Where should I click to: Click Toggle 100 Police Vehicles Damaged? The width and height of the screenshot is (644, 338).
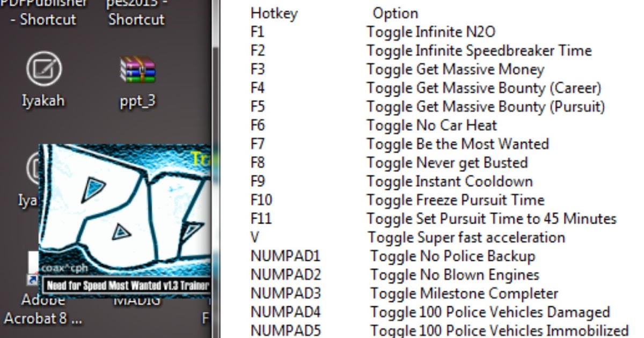pos(490,312)
